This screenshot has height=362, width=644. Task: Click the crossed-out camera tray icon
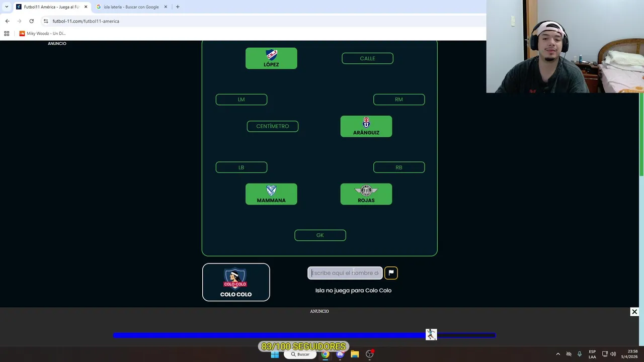pyautogui.click(x=569, y=354)
